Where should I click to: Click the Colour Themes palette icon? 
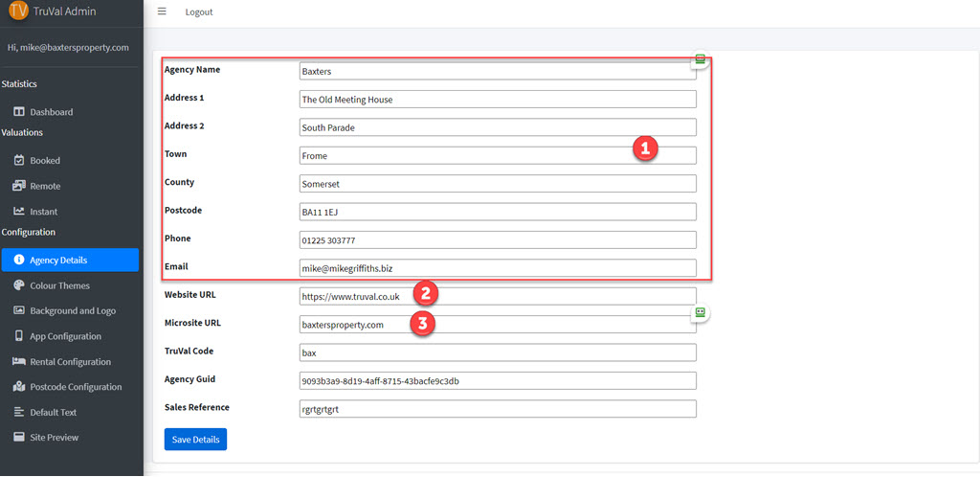coord(19,285)
